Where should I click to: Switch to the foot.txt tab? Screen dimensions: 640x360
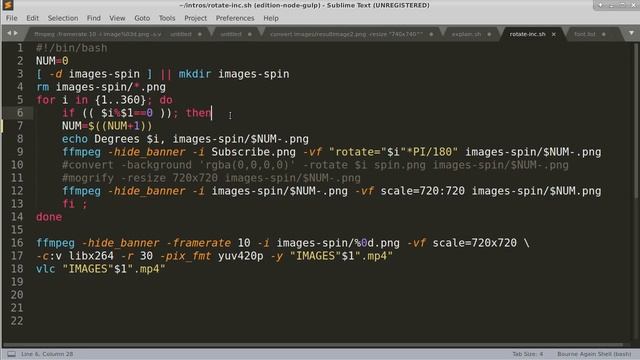584,34
